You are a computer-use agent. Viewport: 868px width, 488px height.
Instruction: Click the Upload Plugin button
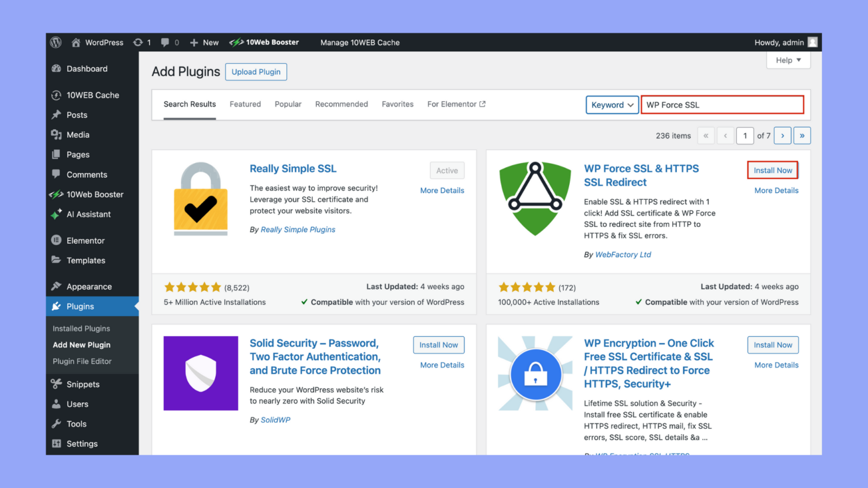click(x=256, y=72)
